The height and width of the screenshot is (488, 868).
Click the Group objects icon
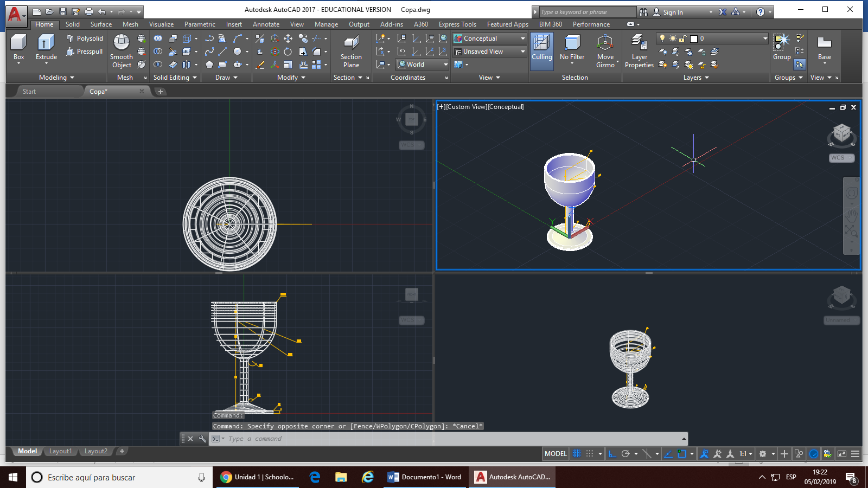point(781,47)
